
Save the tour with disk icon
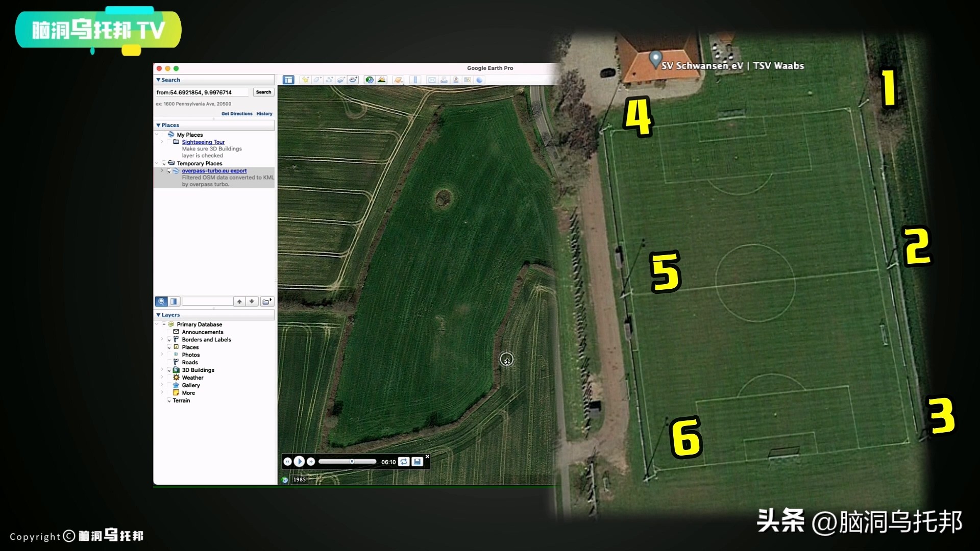tap(417, 462)
